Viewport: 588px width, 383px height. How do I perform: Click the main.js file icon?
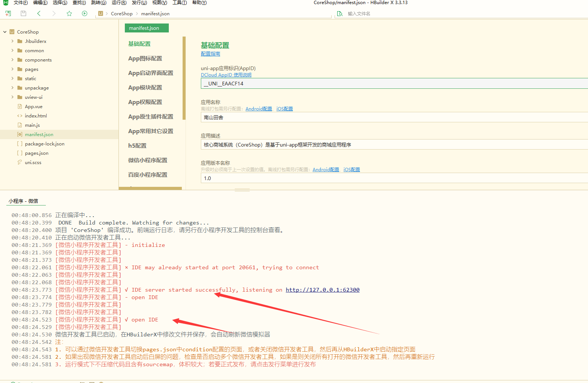click(20, 125)
